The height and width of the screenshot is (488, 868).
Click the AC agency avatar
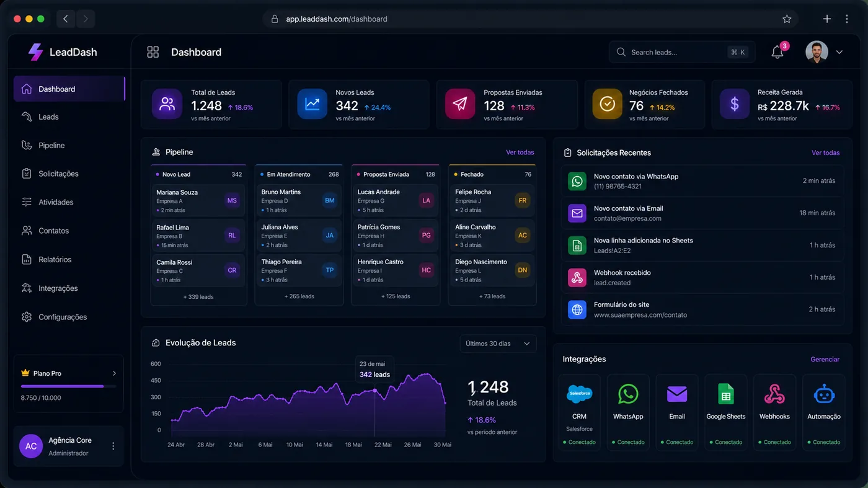(31, 446)
